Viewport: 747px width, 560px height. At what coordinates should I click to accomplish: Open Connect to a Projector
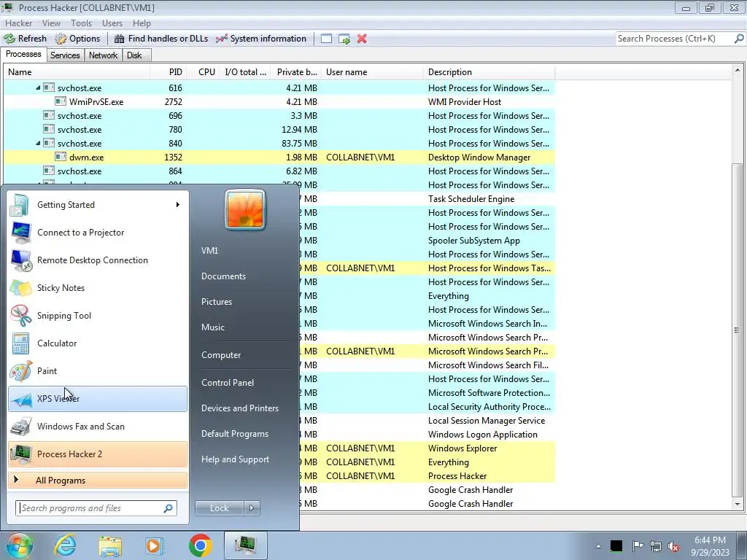98,233
